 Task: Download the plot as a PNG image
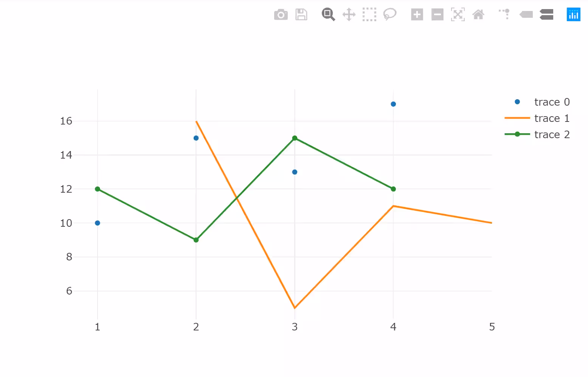[x=281, y=14]
